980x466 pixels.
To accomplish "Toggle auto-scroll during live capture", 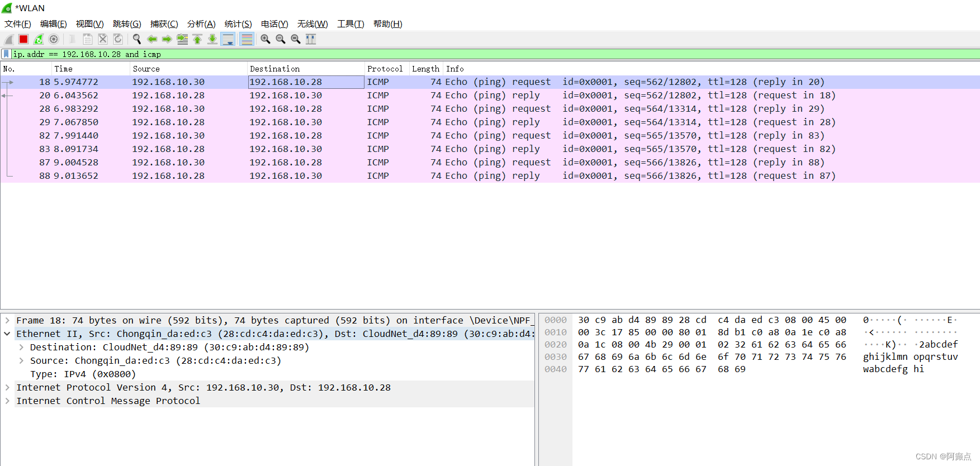I will [228, 39].
